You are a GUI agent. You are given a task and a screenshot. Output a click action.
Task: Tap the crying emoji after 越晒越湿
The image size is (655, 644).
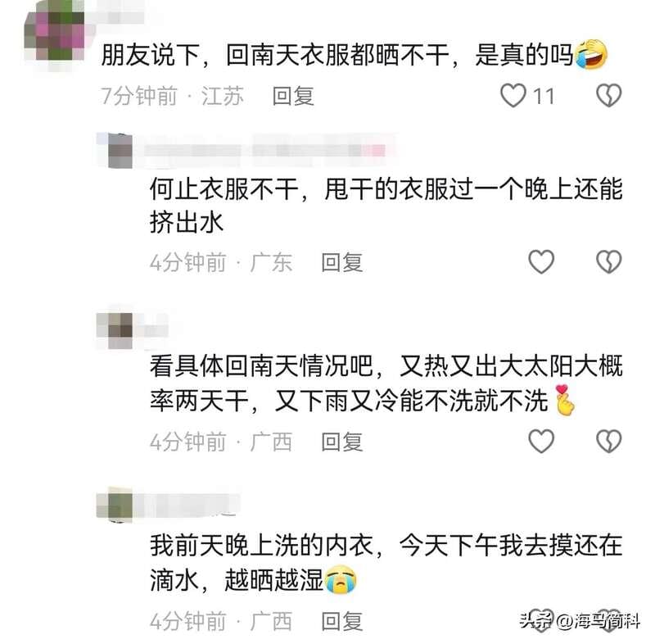click(x=341, y=579)
